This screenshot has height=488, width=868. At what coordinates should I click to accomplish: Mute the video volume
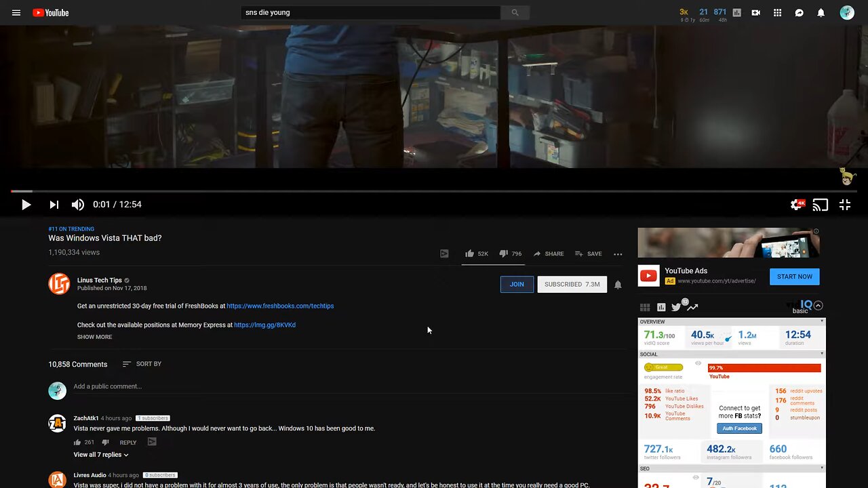click(x=78, y=205)
